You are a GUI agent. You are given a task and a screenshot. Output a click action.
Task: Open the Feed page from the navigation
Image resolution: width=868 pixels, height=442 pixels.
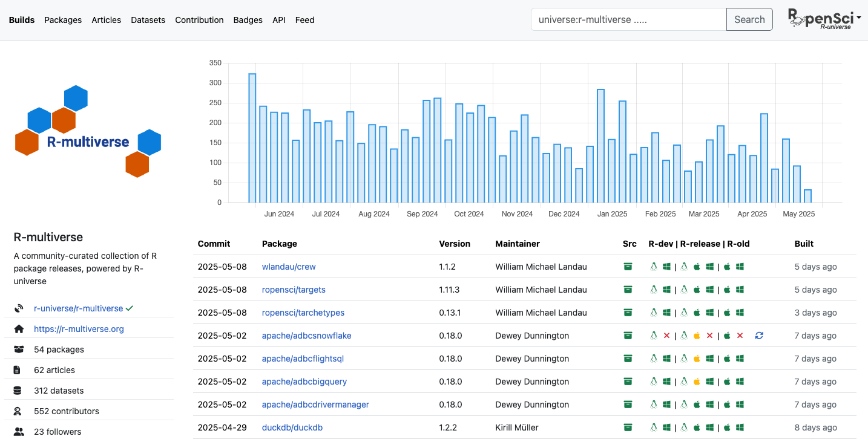[x=304, y=19]
